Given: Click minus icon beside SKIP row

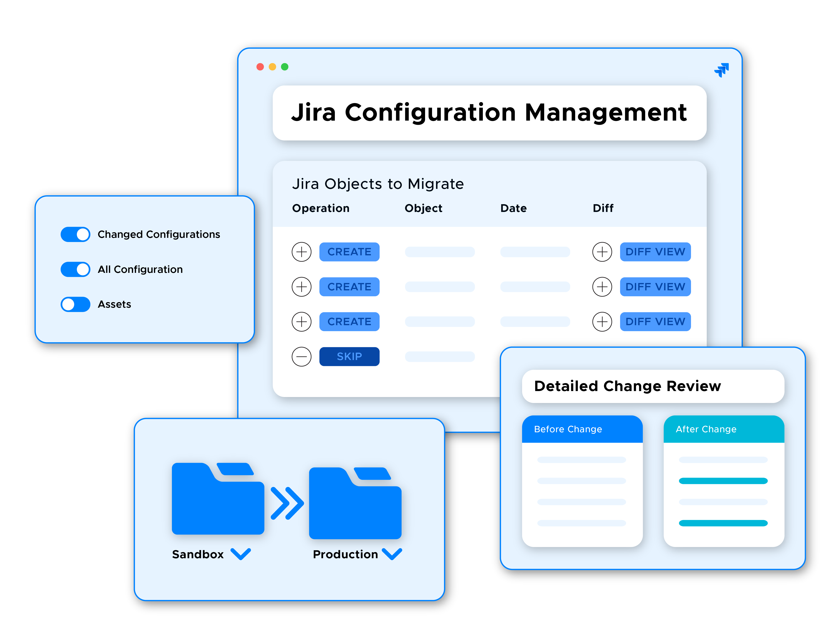Looking at the screenshot, I should point(302,356).
